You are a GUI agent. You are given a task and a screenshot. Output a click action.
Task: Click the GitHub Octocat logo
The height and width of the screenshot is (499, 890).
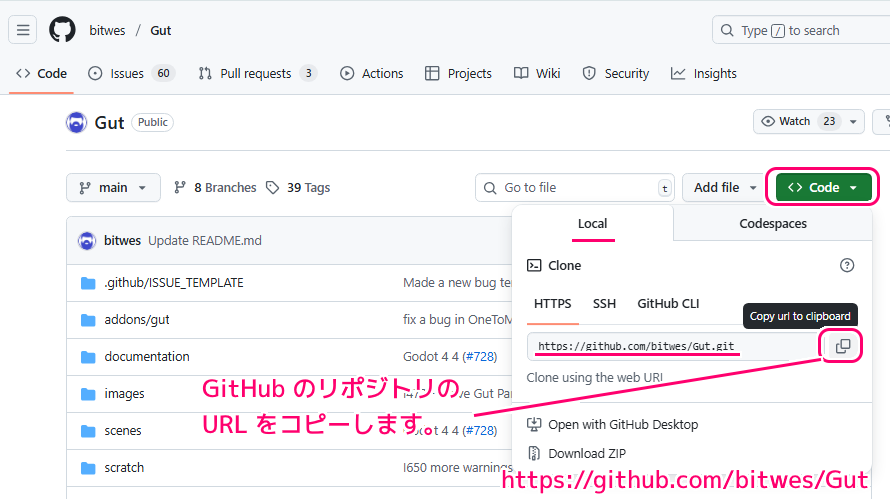[62, 30]
